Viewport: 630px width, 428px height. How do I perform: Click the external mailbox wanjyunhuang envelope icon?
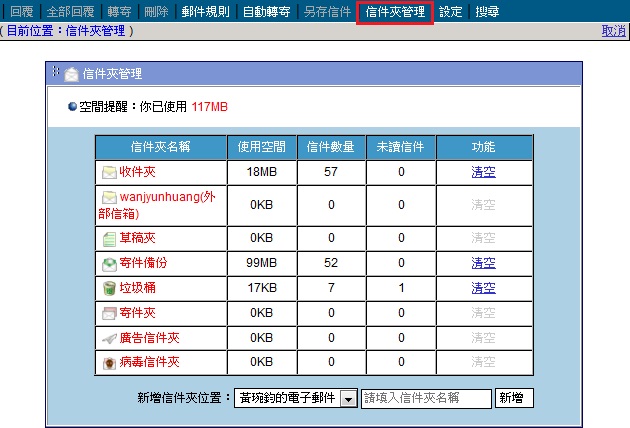click(109, 197)
